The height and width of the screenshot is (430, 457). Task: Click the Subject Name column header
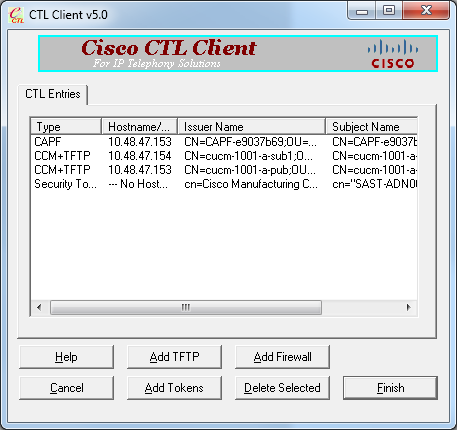click(x=371, y=127)
